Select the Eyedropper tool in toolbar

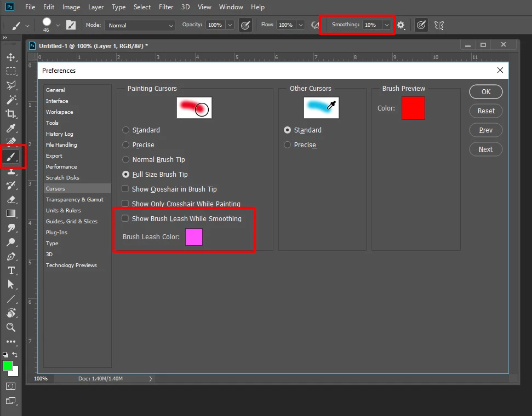pyautogui.click(x=11, y=128)
